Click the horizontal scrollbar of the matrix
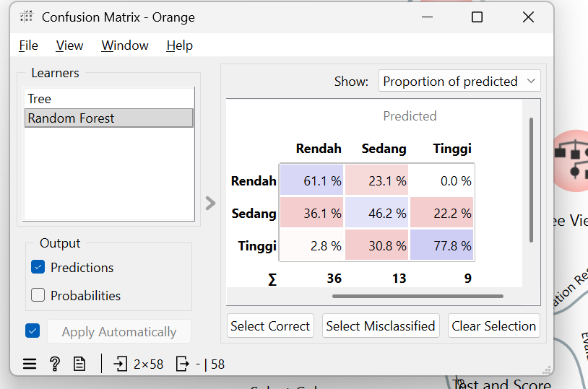This screenshot has height=389, width=588. click(x=418, y=296)
